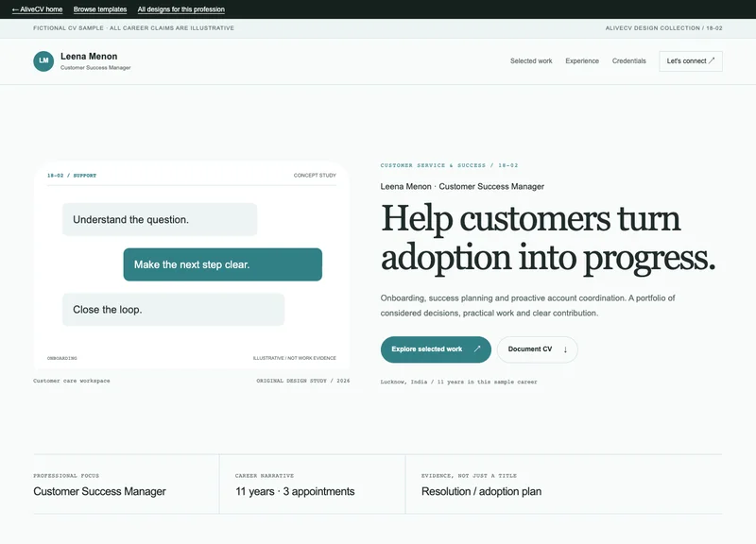Screen dimensions: 756x544
Task: Click the 'Customer Success Manager' stat under Professional Focus
Action: [x=99, y=491]
